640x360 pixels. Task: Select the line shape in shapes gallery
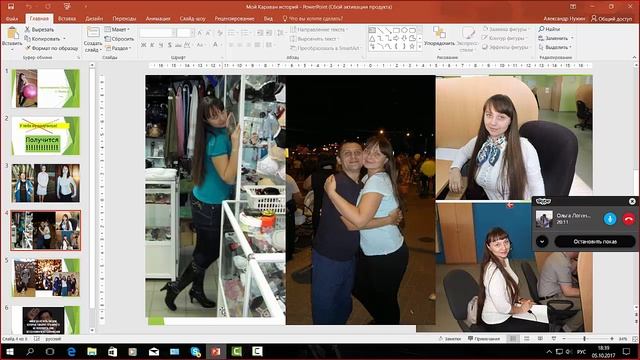pyautogui.click(x=380, y=30)
